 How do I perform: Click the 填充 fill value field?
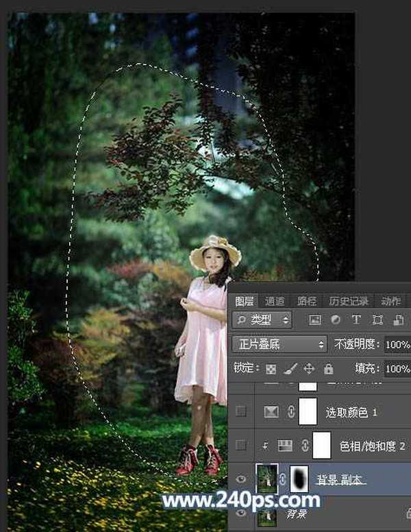pyautogui.click(x=397, y=369)
